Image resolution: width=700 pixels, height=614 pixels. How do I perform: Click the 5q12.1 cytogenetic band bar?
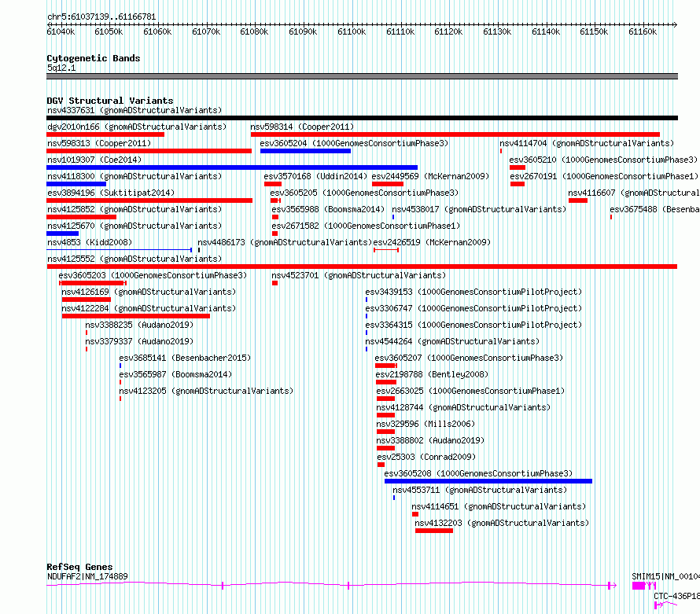click(362, 76)
